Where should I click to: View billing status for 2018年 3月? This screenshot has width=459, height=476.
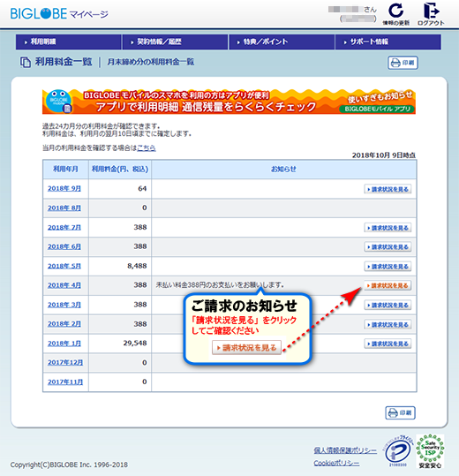[x=388, y=305]
